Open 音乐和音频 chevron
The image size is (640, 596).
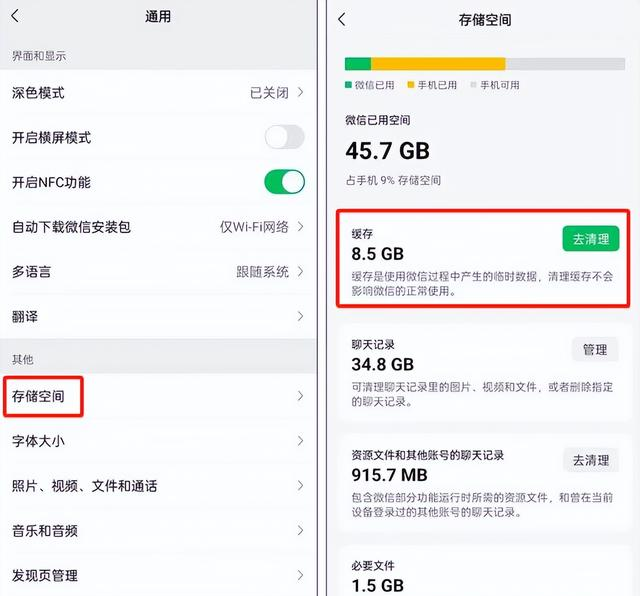coord(300,531)
